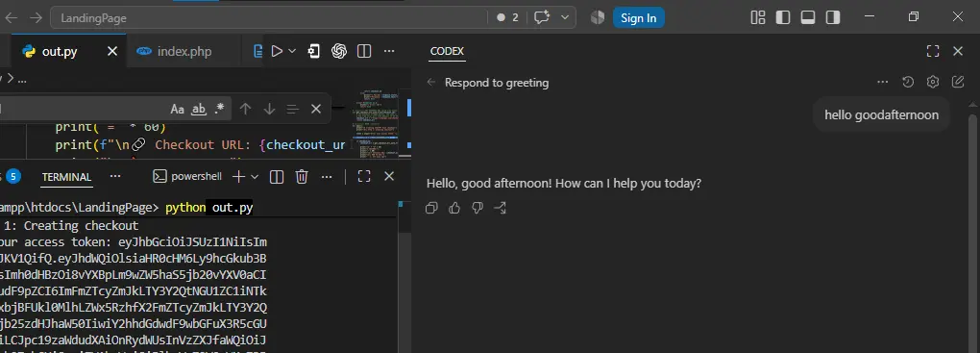Open Codex settings gear
980x353 pixels.
933,82
